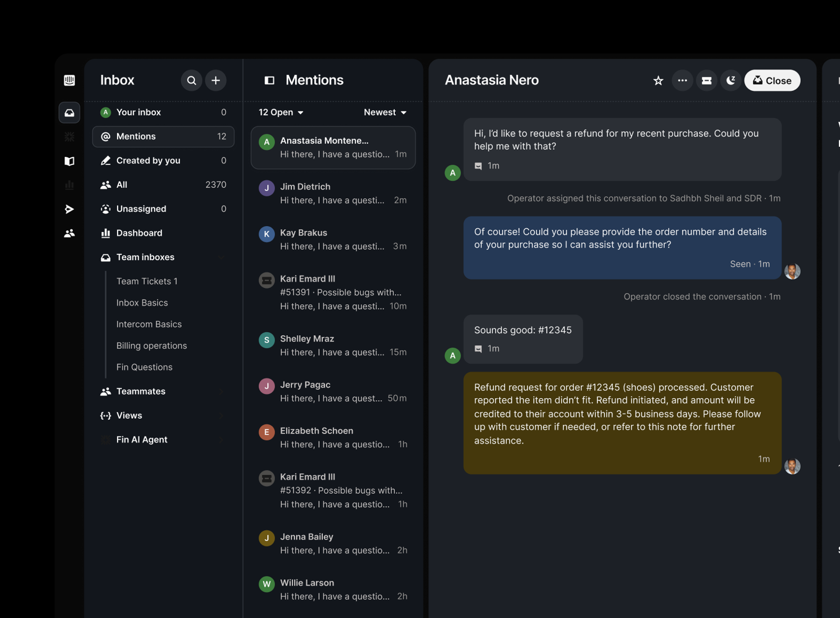The height and width of the screenshot is (618, 840).
Task: Open the three-dot more options menu
Action: click(682, 80)
